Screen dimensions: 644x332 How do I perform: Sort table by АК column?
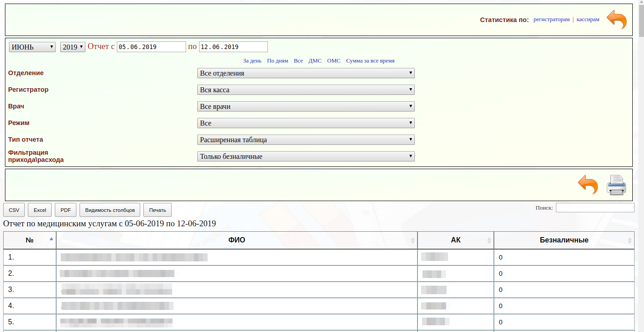(x=455, y=240)
